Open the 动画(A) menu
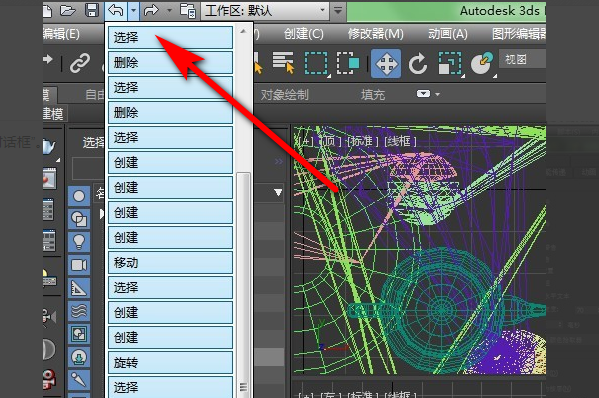This screenshot has height=398, width=599. click(x=448, y=34)
